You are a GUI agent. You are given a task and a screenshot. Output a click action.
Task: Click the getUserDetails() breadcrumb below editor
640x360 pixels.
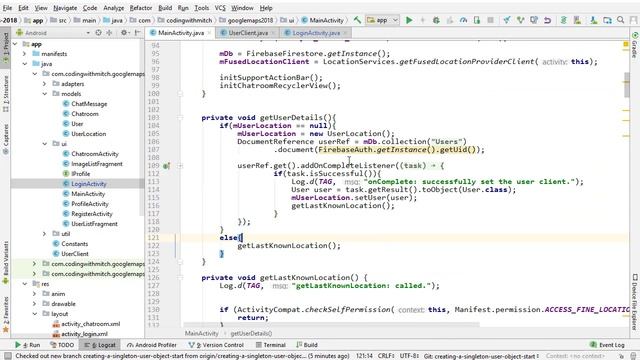(251, 333)
